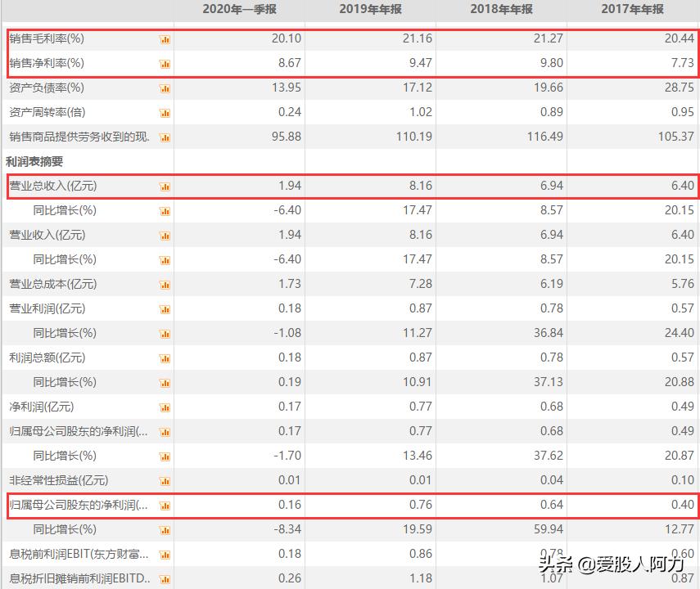Viewport: 700px width, 589px height.
Task: Open the trend chart for 营业总收入
Action: [165, 187]
